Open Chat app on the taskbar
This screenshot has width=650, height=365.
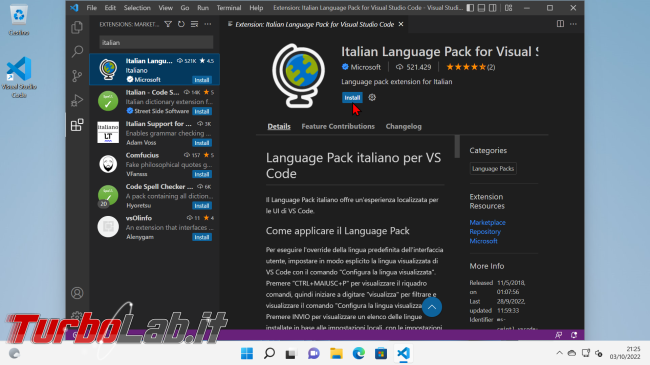coord(314,353)
